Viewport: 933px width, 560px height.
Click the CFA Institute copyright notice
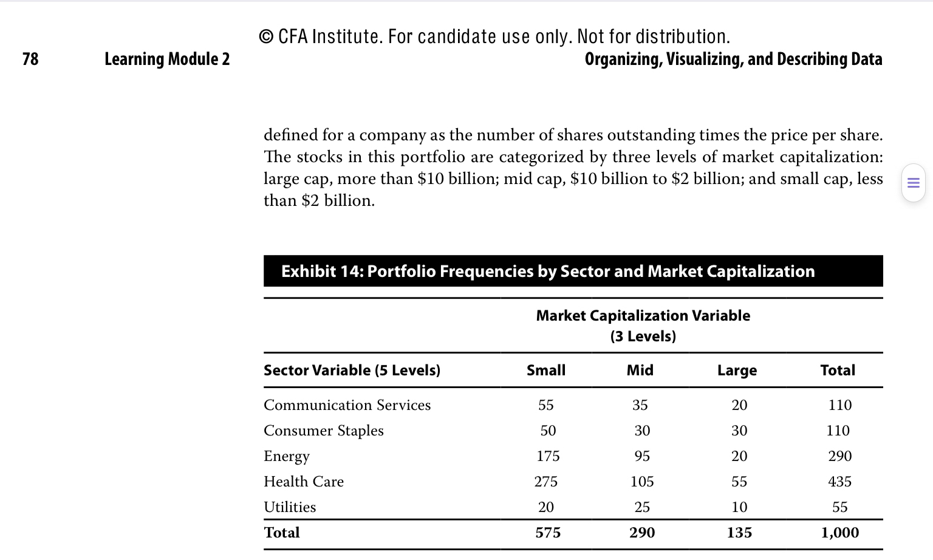(x=494, y=36)
